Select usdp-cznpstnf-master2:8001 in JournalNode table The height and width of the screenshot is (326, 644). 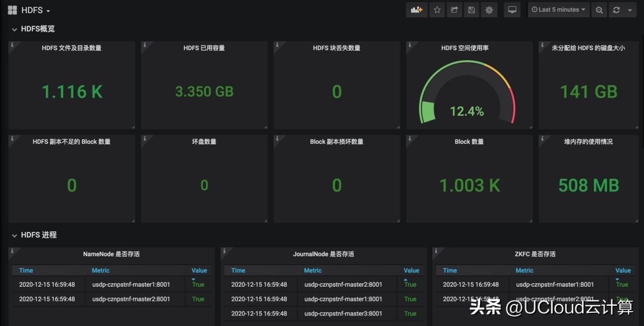point(343,284)
